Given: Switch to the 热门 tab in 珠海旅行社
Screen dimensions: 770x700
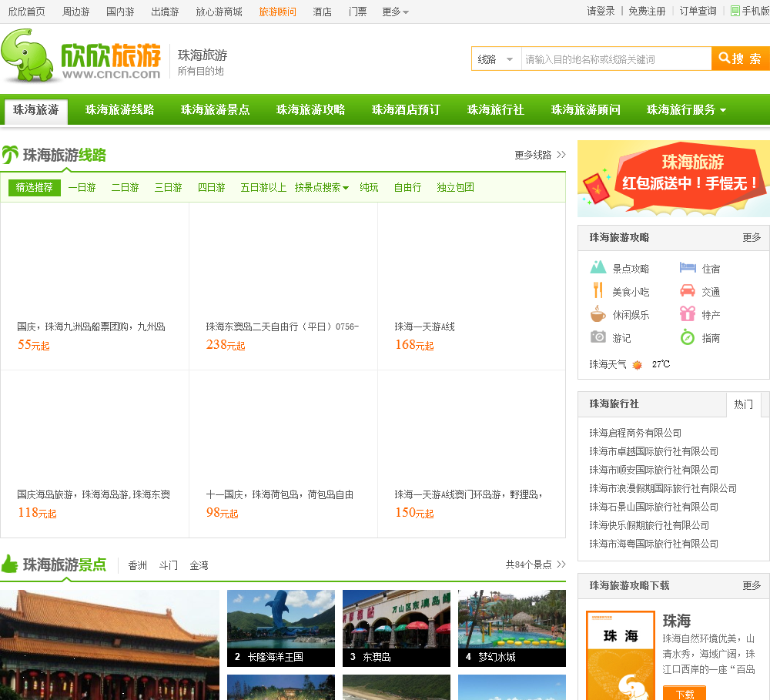Looking at the screenshot, I should coord(743,404).
